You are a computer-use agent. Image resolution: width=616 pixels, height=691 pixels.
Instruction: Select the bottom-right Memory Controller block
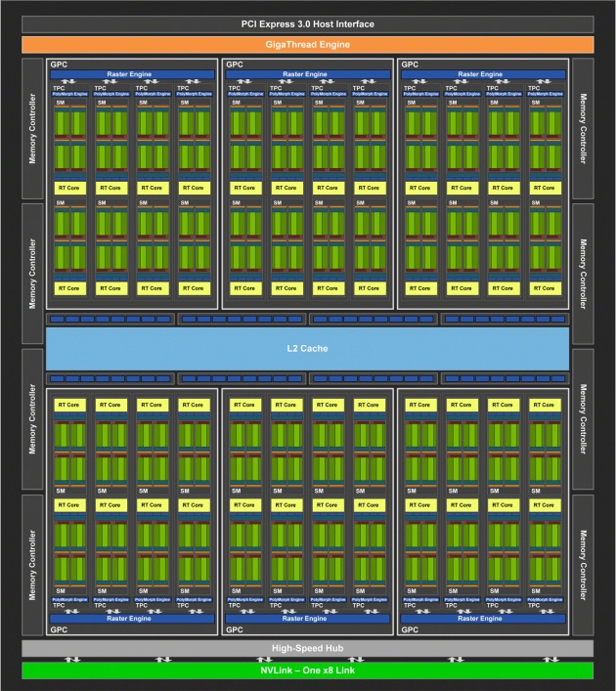[583, 565]
